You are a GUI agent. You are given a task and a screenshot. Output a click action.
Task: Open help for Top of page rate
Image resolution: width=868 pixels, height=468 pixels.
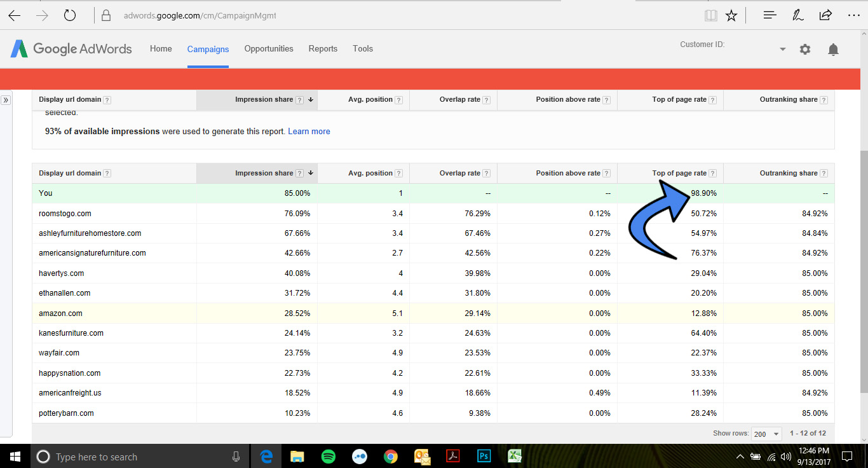click(712, 172)
